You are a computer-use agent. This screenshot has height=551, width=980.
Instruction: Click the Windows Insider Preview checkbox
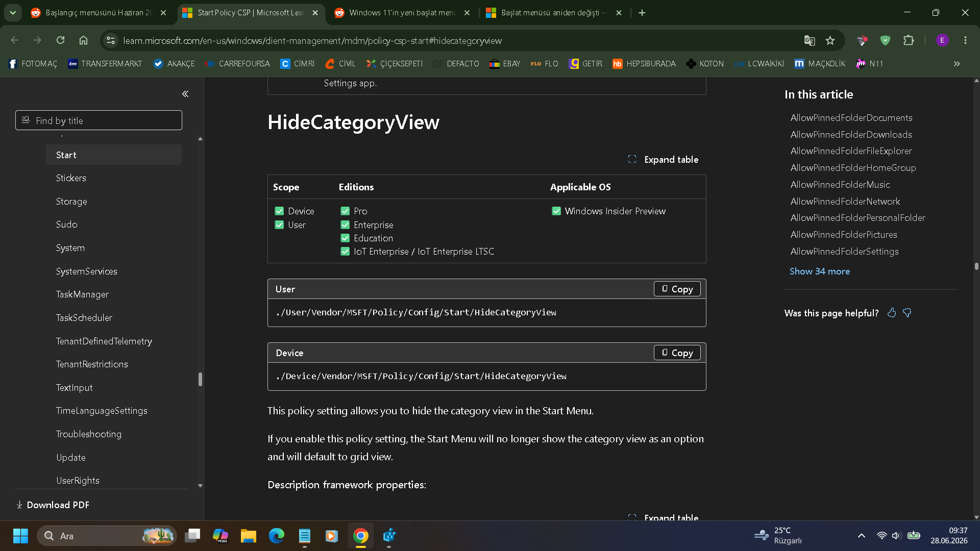(x=556, y=211)
